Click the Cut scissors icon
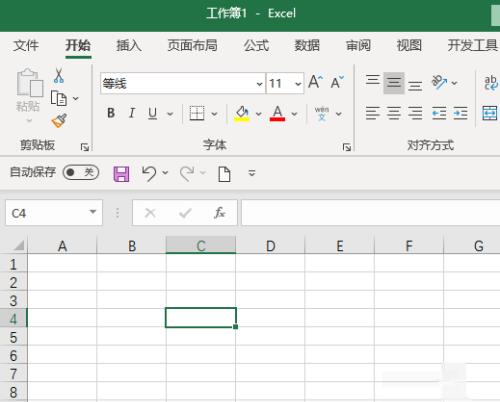The image size is (500, 402). pyautogui.click(x=59, y=76)
